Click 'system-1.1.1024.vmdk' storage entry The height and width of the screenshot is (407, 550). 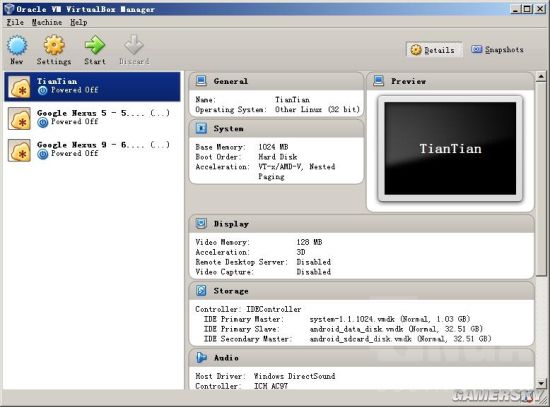click(x=390, y=319)
